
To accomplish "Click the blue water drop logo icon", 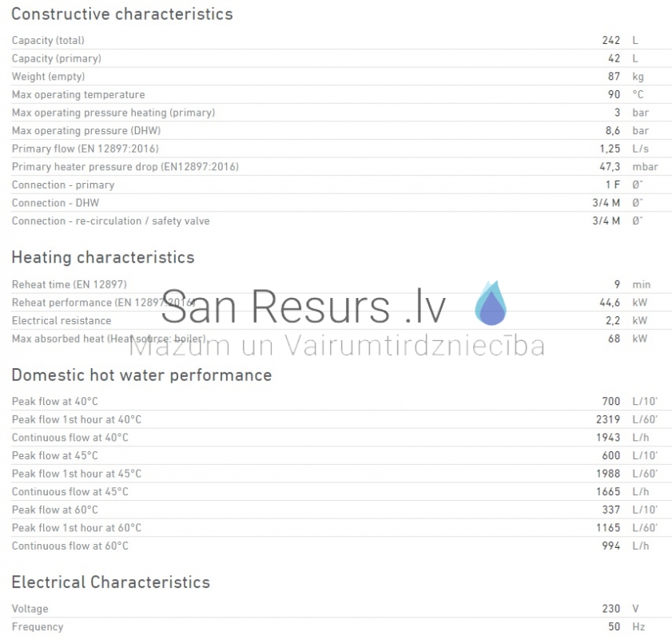I will pyautogui.click(x=491, y=303).
